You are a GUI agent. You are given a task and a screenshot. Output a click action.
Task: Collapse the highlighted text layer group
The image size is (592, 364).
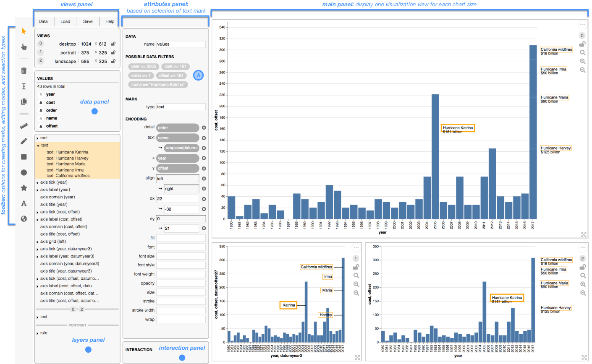click(x=38, y=146)
